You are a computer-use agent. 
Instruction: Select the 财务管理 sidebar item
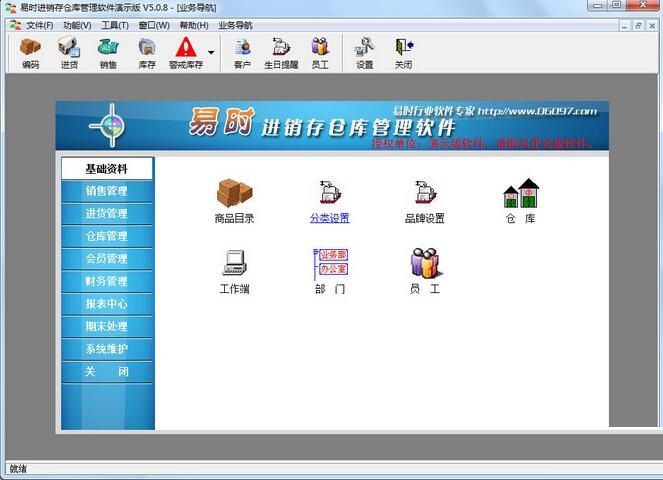(107, 281)
